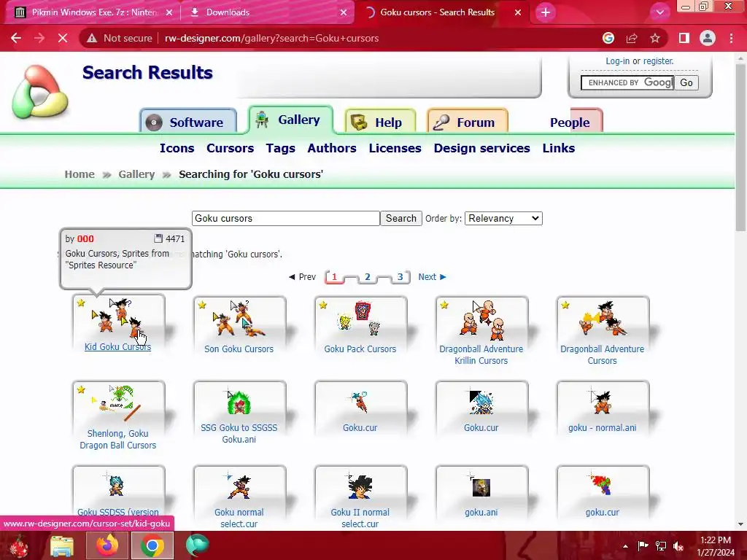Open File Explorer from the taskbar

(x=62, y=545)
